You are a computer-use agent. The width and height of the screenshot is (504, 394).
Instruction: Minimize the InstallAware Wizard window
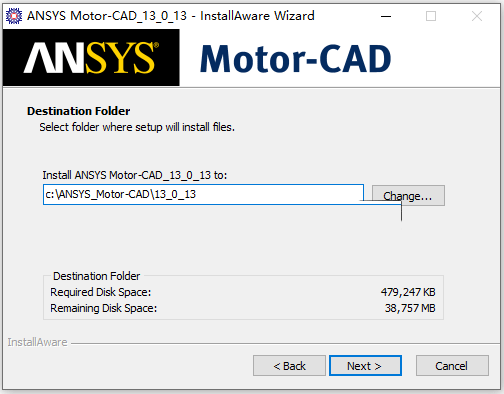pos(386,16)
